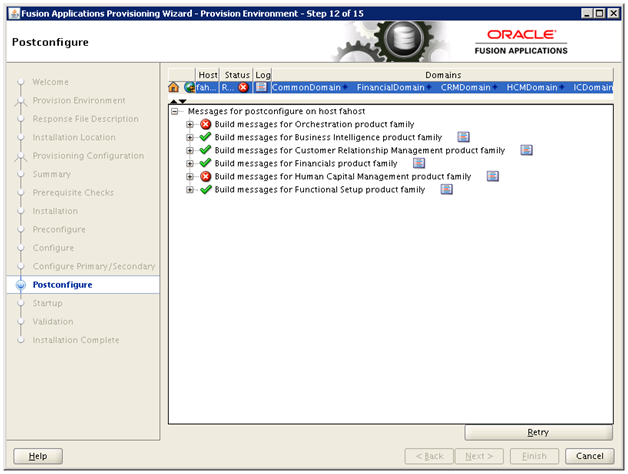Expand Functional Setup product family messages
Screen dimensions: 628x474
point(190,190)
